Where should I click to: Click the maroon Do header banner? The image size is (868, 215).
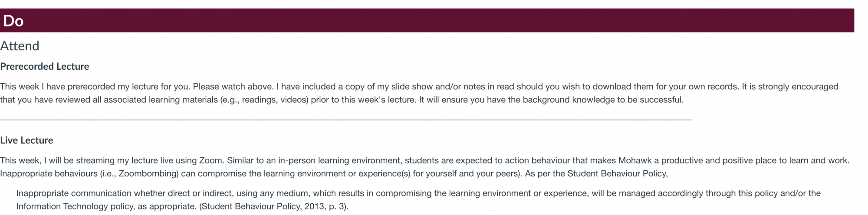pyautogui.click(x=427, y=20)
